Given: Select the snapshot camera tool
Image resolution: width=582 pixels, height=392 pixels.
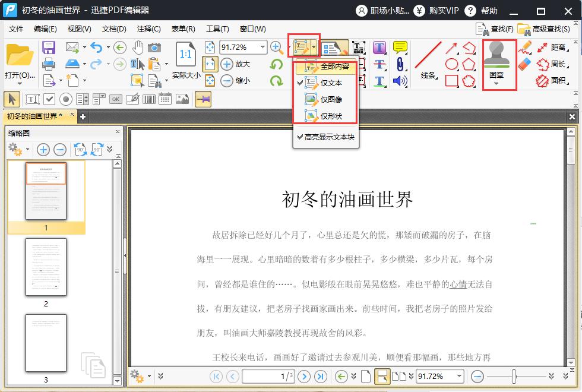Looking at the screenshot, I should 156,46.
